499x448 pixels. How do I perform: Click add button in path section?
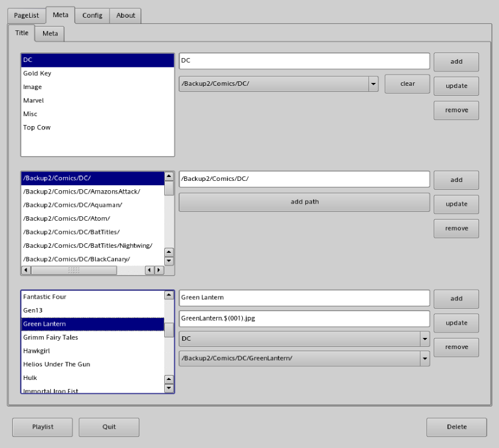[456, 180]
